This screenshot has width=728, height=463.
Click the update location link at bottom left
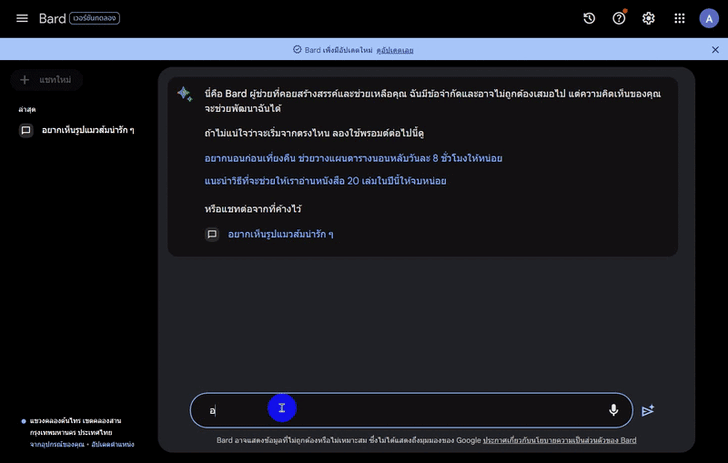pyautogui.click(x=113, y=444)
